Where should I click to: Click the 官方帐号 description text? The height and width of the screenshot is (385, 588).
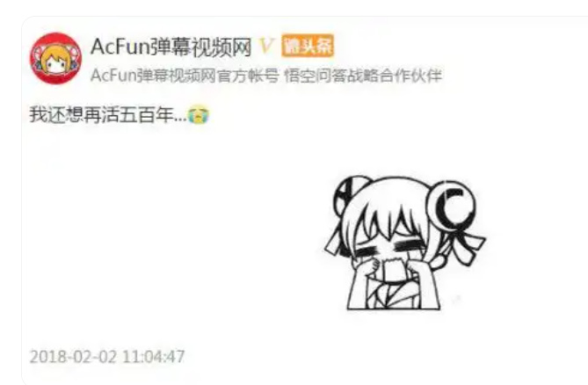point(248,76)
